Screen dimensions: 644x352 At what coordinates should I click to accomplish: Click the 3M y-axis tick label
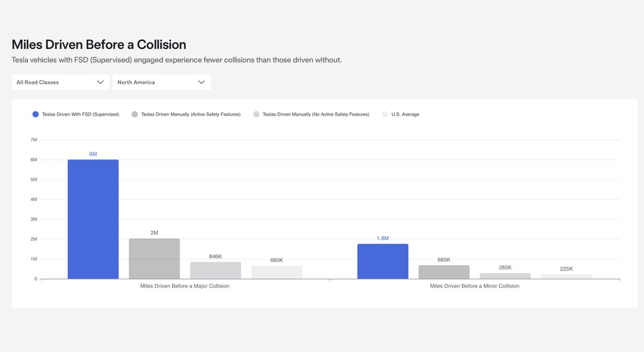(33, 219)
